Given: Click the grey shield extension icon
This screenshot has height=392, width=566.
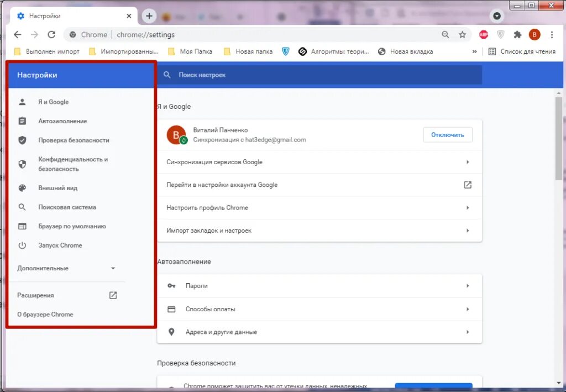Looking at the screenshot, I should pos(500,35).
